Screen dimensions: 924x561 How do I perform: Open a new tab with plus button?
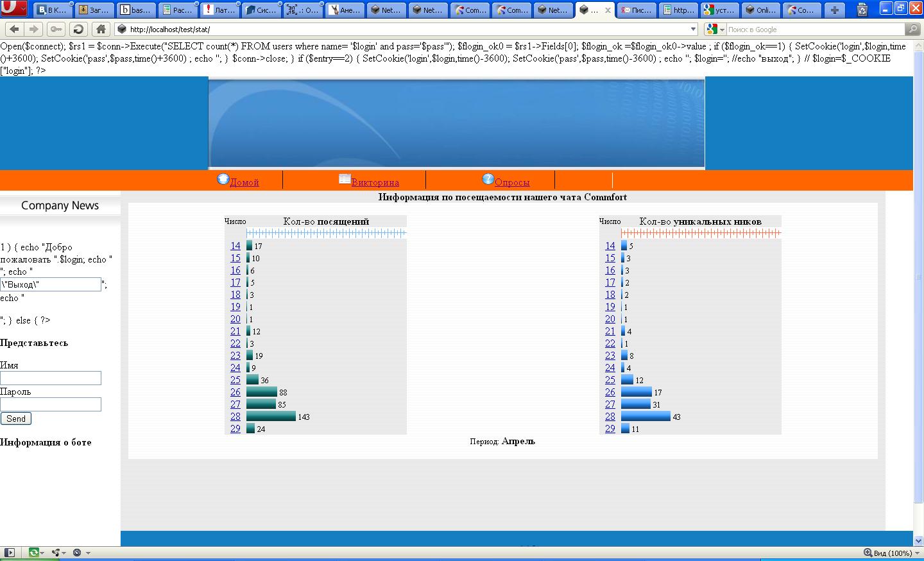[834, 10]
